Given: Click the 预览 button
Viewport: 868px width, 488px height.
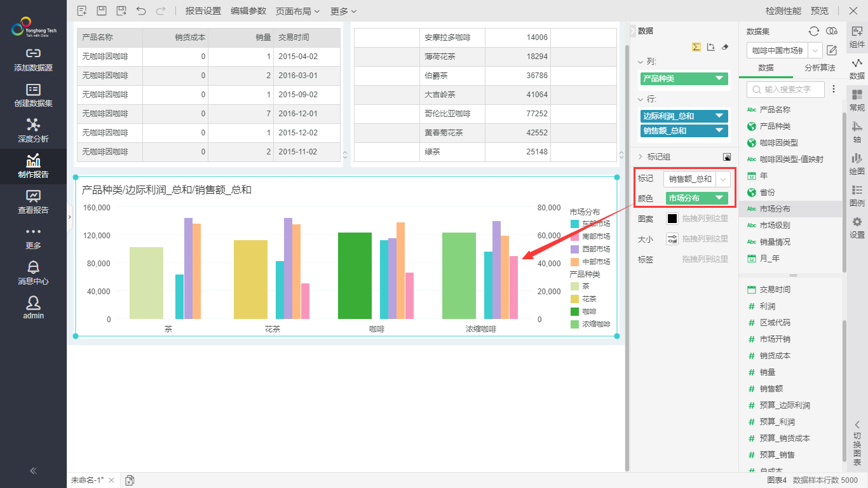Looking at the screenshot, I should click(820, 11).
